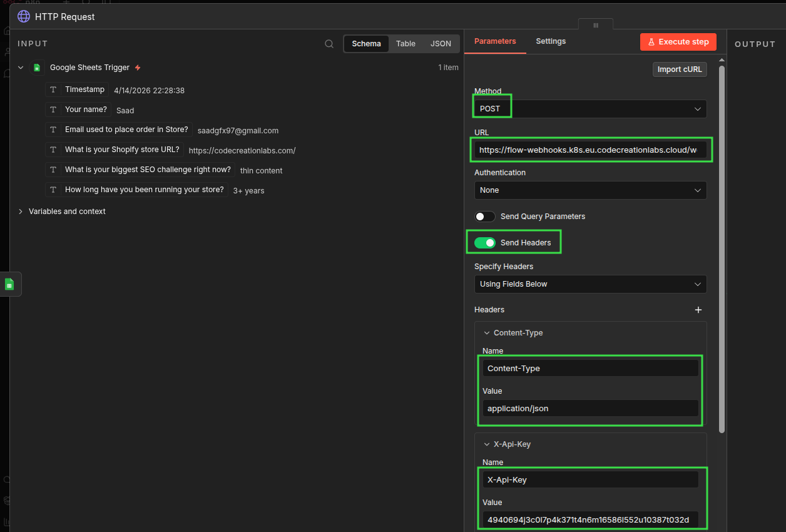Open the Specify Headers dropdown
This screenshot has width=786, height=532.
click(590, 284)
